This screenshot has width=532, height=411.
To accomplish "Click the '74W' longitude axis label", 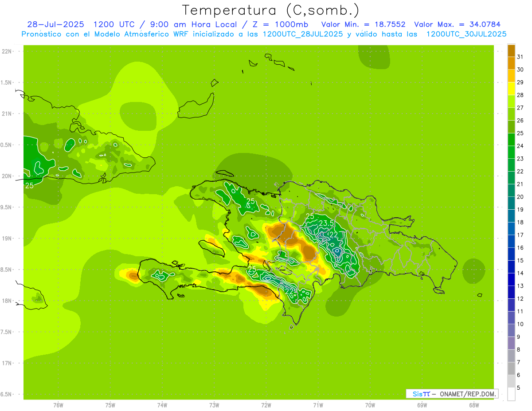I will pos(162,405).
